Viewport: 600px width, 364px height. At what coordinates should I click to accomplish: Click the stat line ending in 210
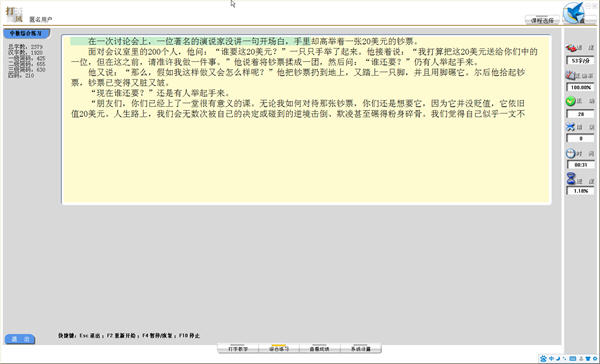pos(21,75)
